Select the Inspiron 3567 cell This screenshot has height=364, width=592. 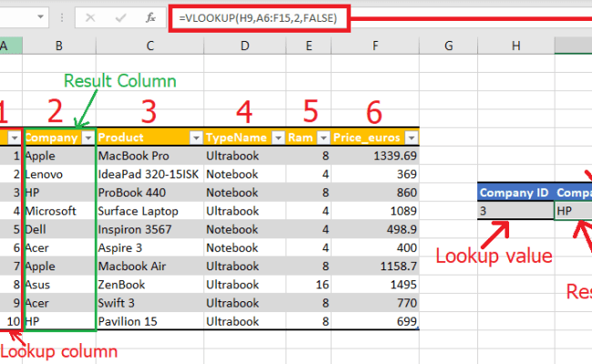click(150, 229)
